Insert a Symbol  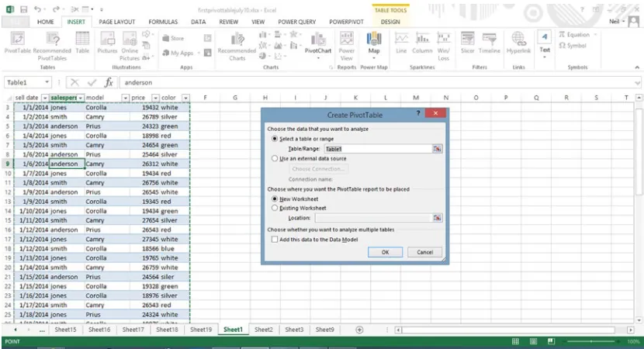[573, 46]
